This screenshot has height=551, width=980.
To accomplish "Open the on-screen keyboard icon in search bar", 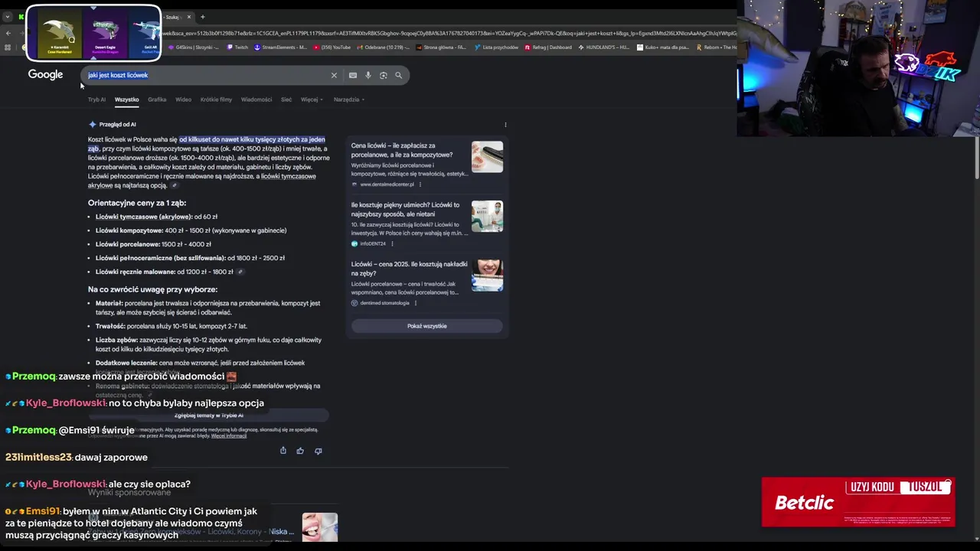I will (352, 75).
